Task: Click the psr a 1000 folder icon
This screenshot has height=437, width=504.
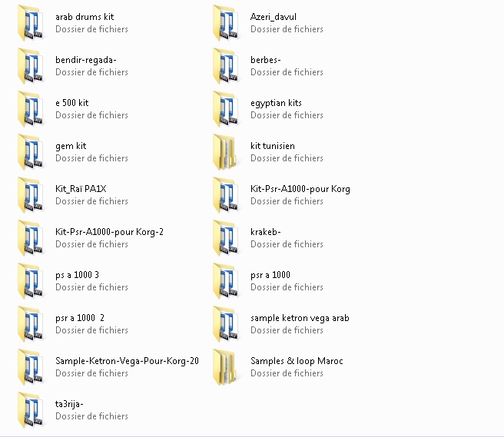Action: tap(226, 281)
